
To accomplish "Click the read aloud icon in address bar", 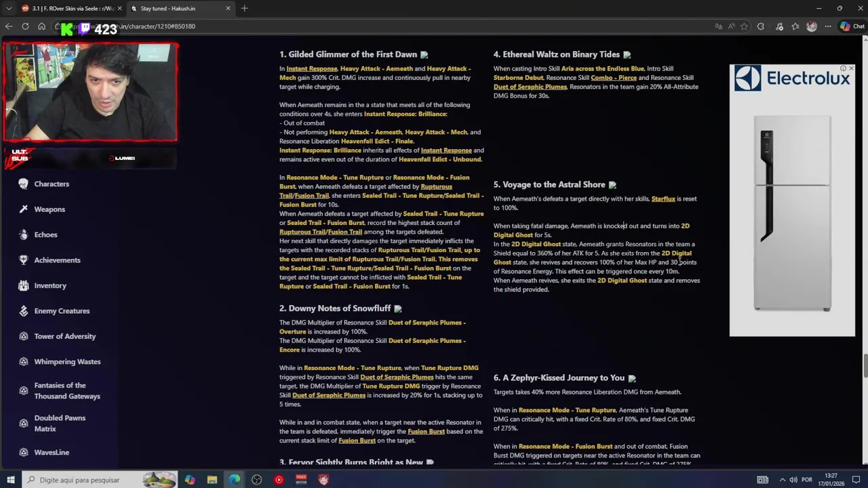I will (731, 26).
